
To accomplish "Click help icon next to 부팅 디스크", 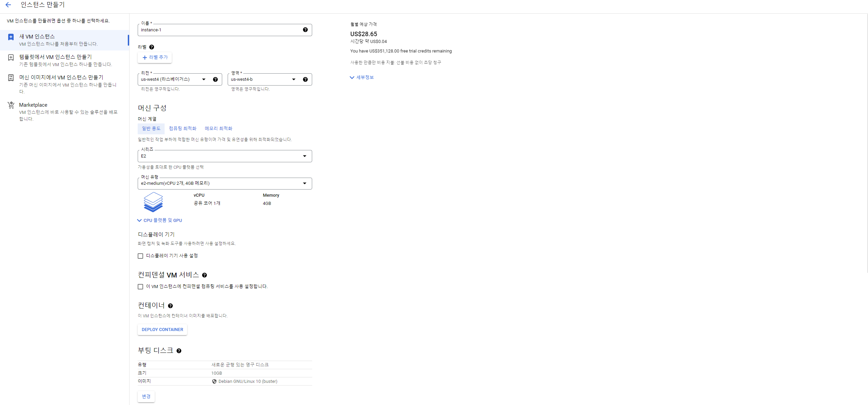I will (179, 351).
